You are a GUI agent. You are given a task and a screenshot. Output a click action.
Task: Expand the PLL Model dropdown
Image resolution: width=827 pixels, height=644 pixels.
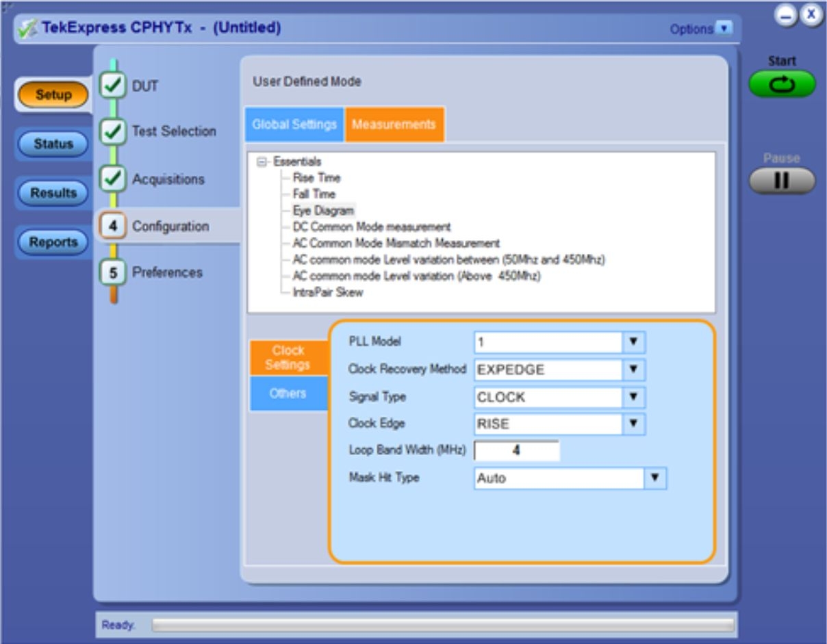(633, 342)
